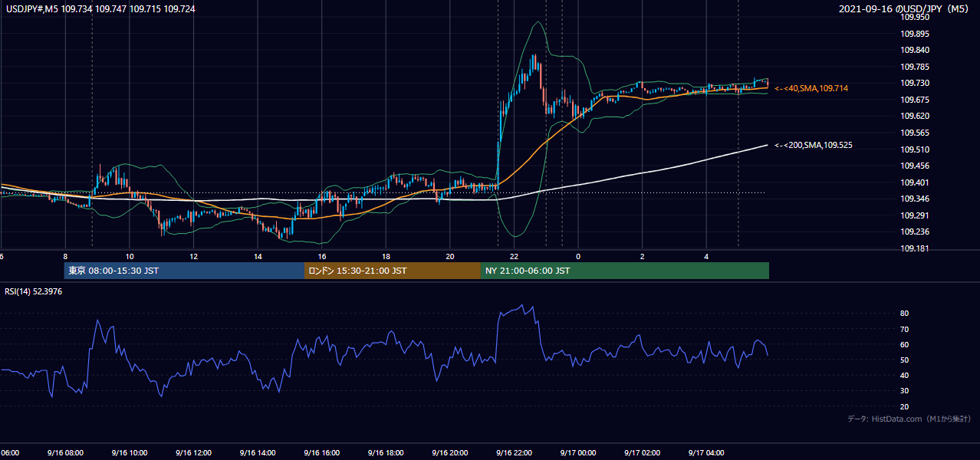This screenshot has width=980, height=460.
Task: Click the データ: HistData.com source credit
Action: (x=909, y=419)
